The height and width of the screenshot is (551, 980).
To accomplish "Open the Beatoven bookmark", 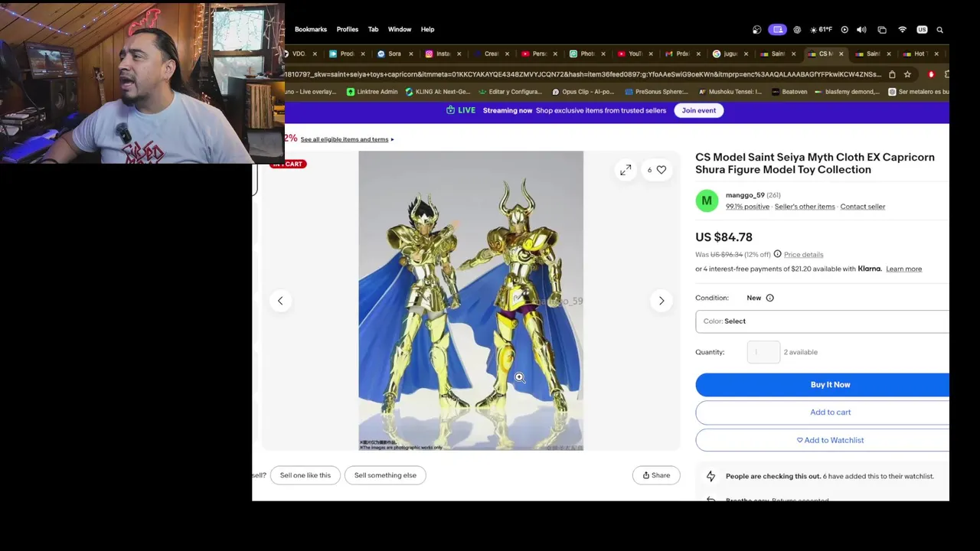I will (x=789, y=92).
